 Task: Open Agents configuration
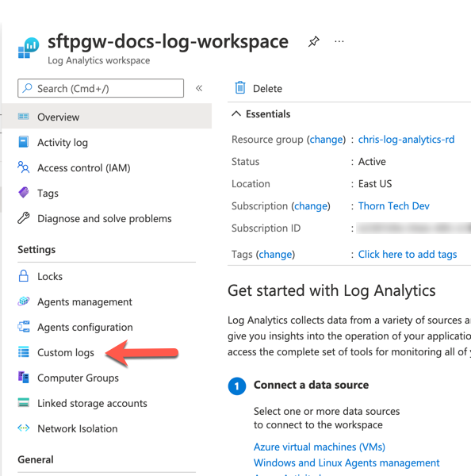coord(85,328)
